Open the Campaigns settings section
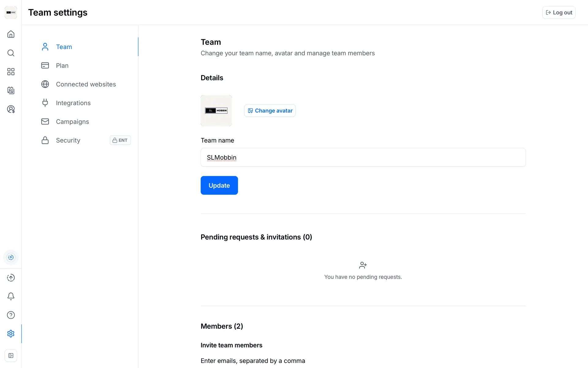588x368 pixels. pyautogui.click(x=72, y=122)
